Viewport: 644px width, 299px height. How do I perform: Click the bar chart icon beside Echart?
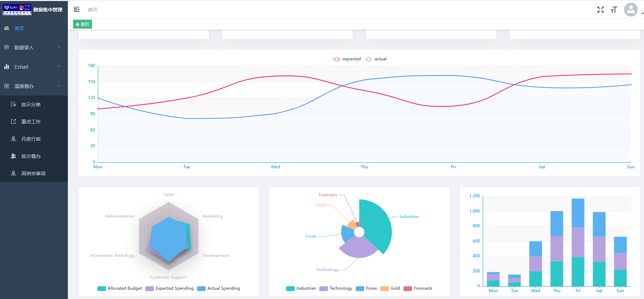tap(7, 67)
